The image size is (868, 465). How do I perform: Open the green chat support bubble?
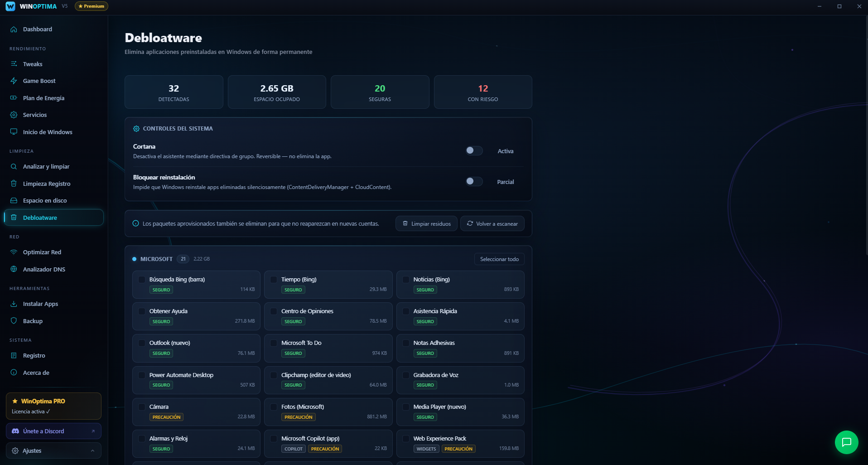[846, 442]
